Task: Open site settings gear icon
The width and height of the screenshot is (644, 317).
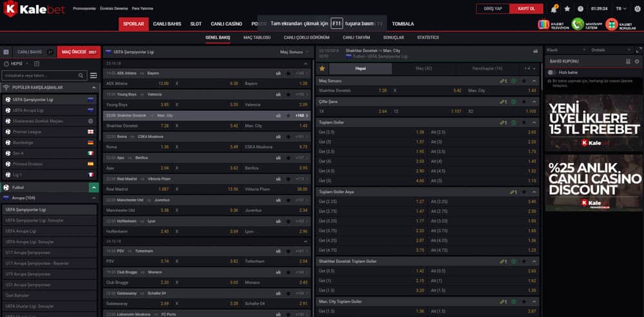Action: [638, 8]
